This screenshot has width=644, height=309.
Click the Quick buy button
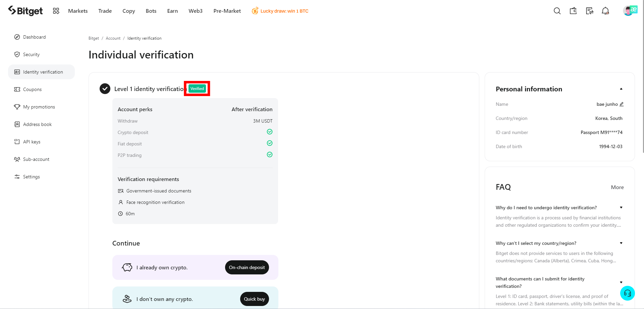coord(254,299)
